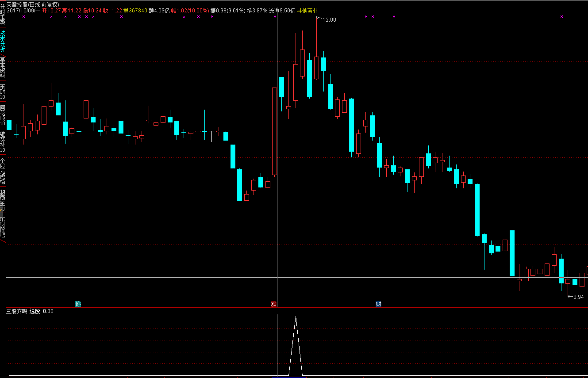Click the 高11.22 high price readout
The width and height of the screenshot is (588, 378).
point(72,10)
